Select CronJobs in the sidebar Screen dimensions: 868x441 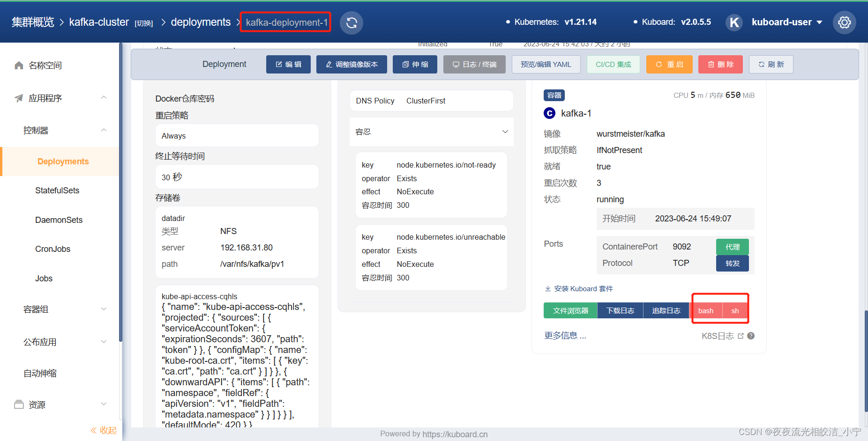pos(52,249)
